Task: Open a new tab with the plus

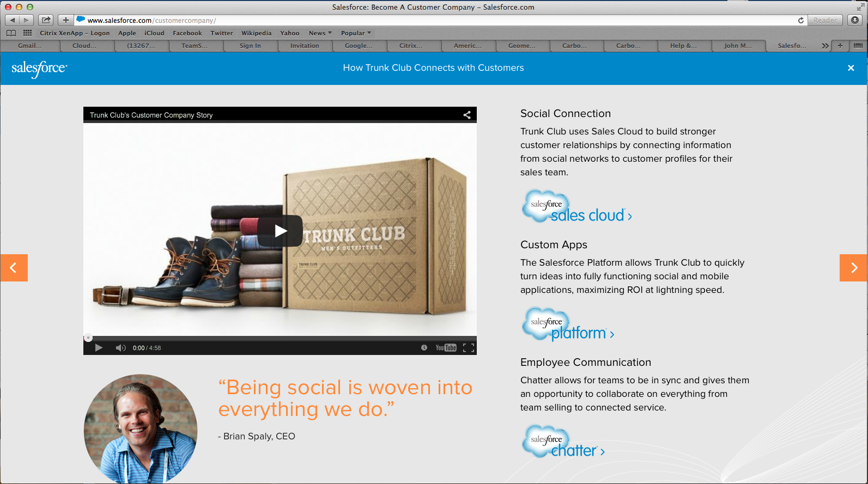Action: coord(840,46)
